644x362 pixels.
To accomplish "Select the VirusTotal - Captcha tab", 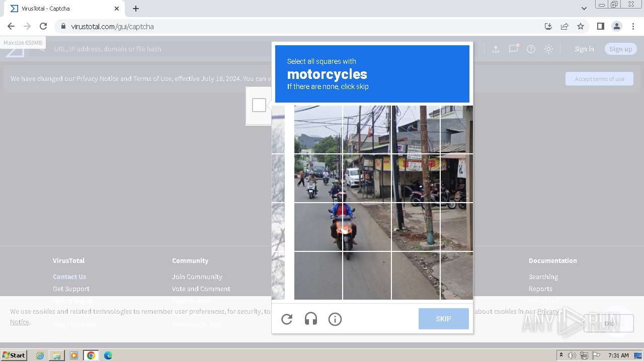I will [x=64, y=9].
